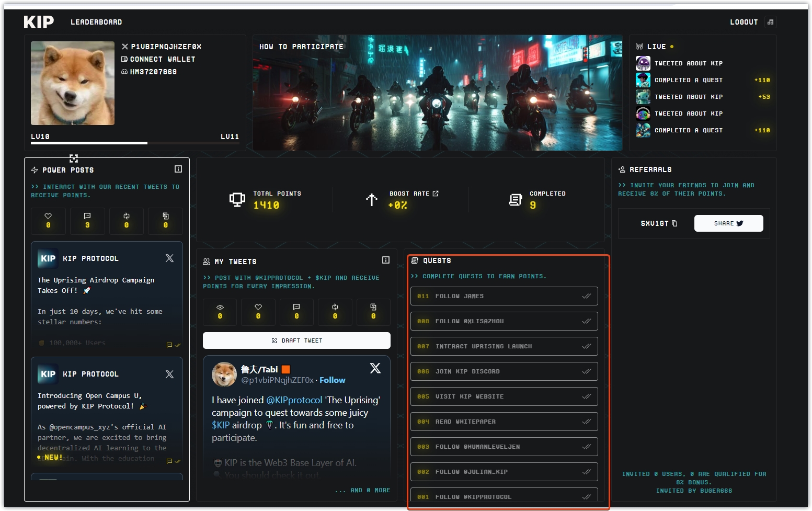Click the Power Posts likes counter

(48, 221)
